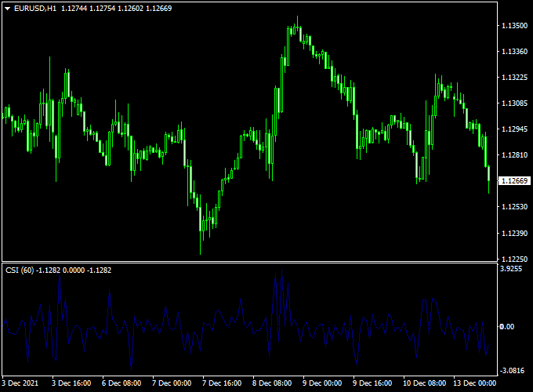Select the 9 Dec 00:00 time marker
The height and width of the screenshot is (392, 533).
323,383
